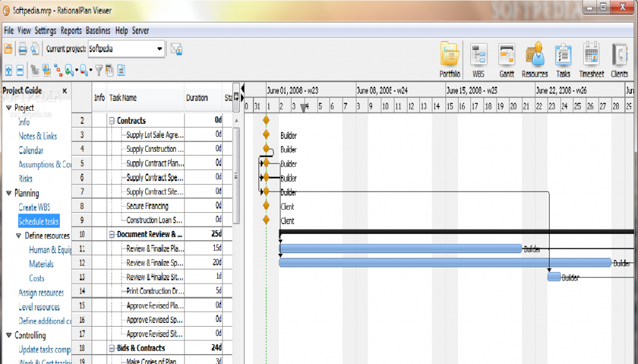Click the Gantt view icon
This screenshot has width=638, height=364.
point(507,56)
